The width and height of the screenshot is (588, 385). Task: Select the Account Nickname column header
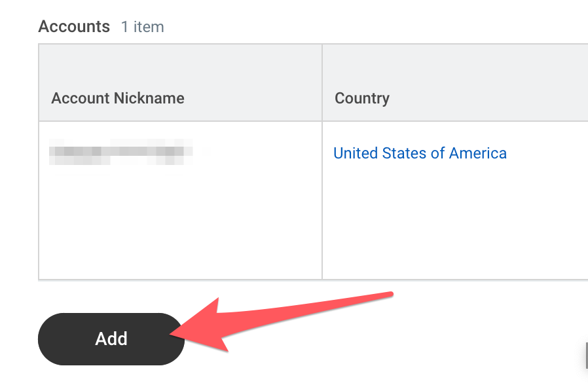pos(117,98)
